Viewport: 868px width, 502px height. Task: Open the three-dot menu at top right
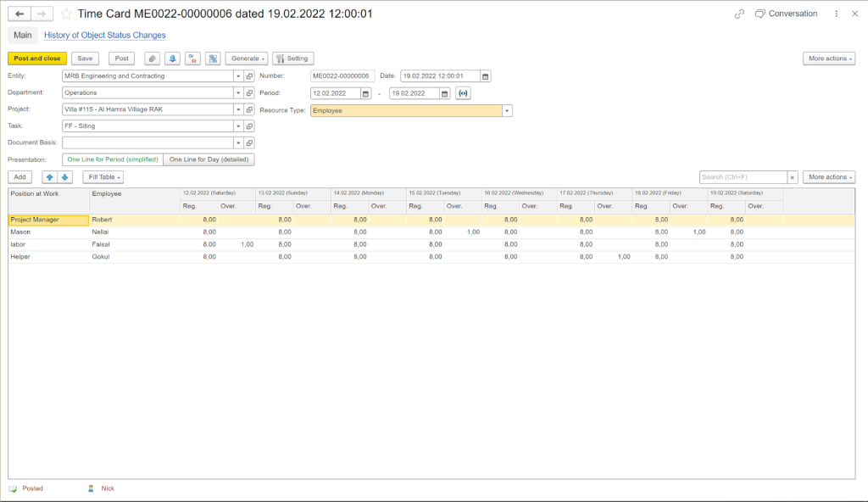(x=836, y=14)
